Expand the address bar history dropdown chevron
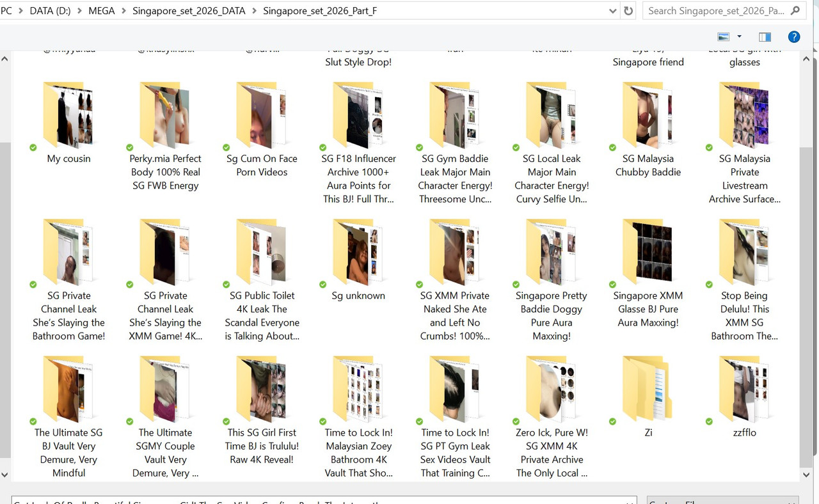 coord(612,11)
